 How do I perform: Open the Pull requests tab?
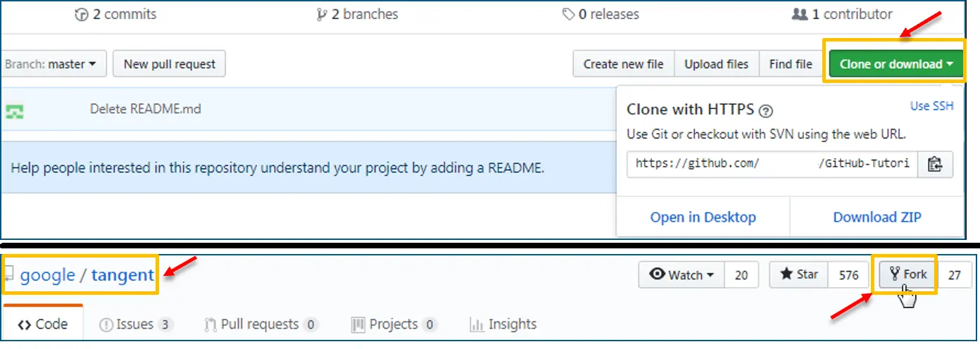[x=260, y=324]
